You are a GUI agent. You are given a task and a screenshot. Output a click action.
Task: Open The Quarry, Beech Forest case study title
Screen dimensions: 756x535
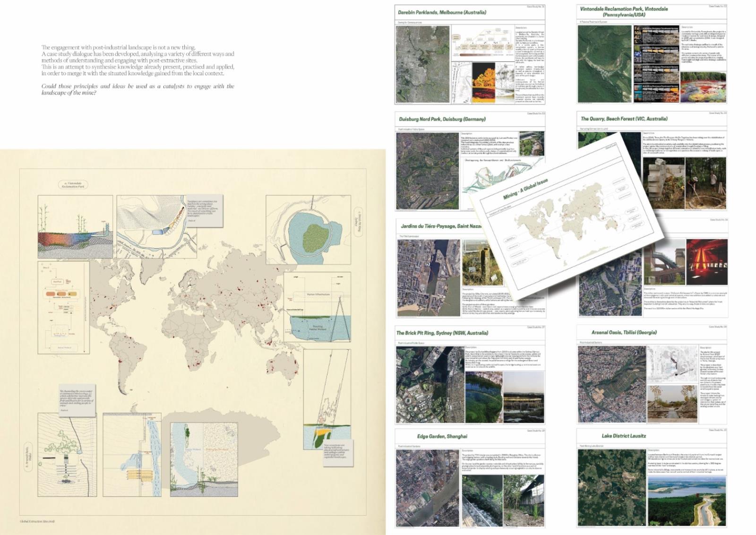(624, 119)
